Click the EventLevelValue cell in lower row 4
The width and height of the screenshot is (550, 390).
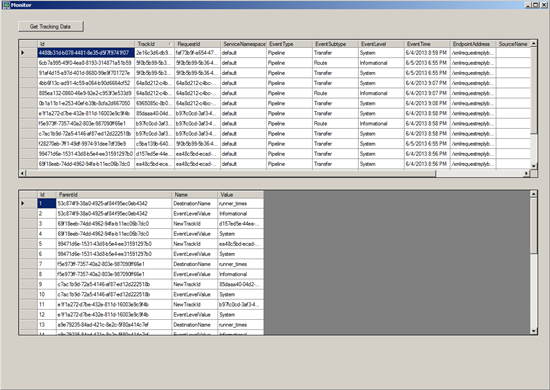(195, 234)
